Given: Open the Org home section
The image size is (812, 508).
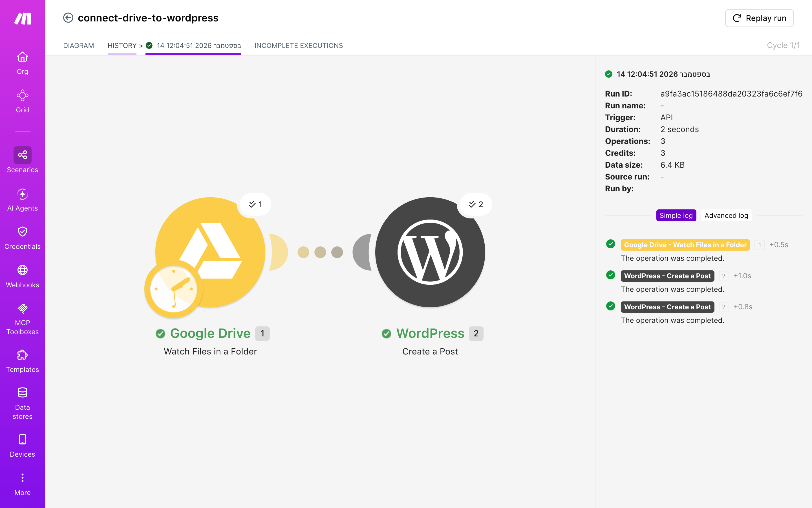Looking at the screenshot, I should click(x=23, y=63).
